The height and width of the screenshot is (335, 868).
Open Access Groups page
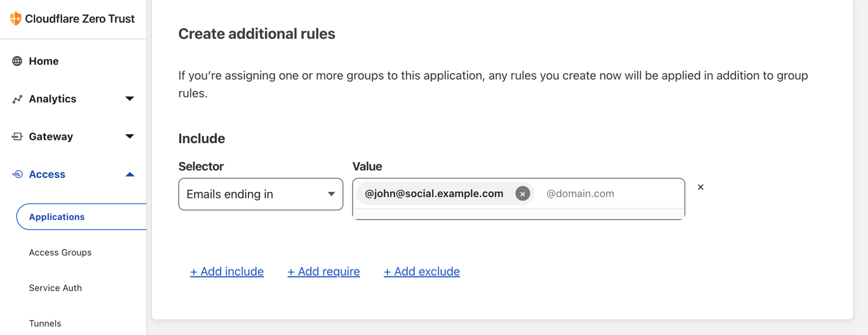pos(60,252)
